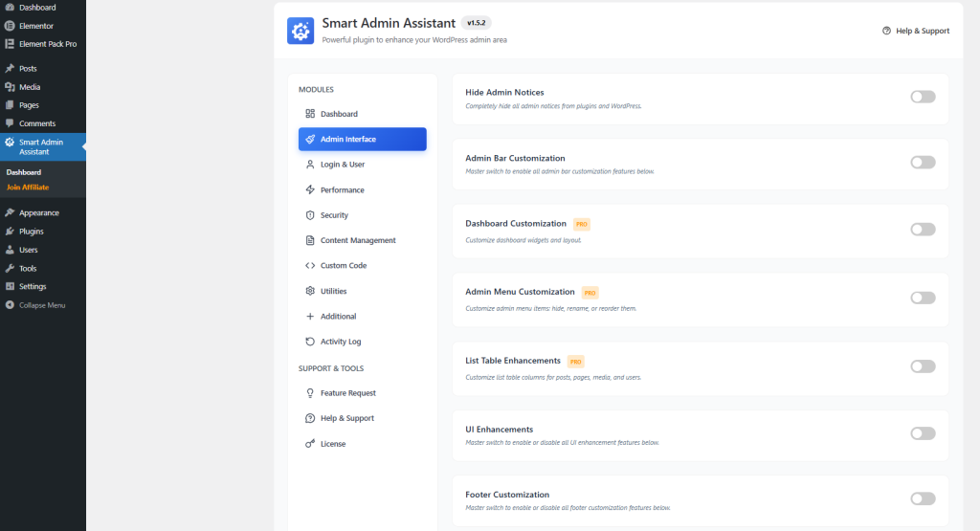Enable the Hide Admin Notices toggle
The width and height of the screenshot is (980, 531).
point(923,97)
